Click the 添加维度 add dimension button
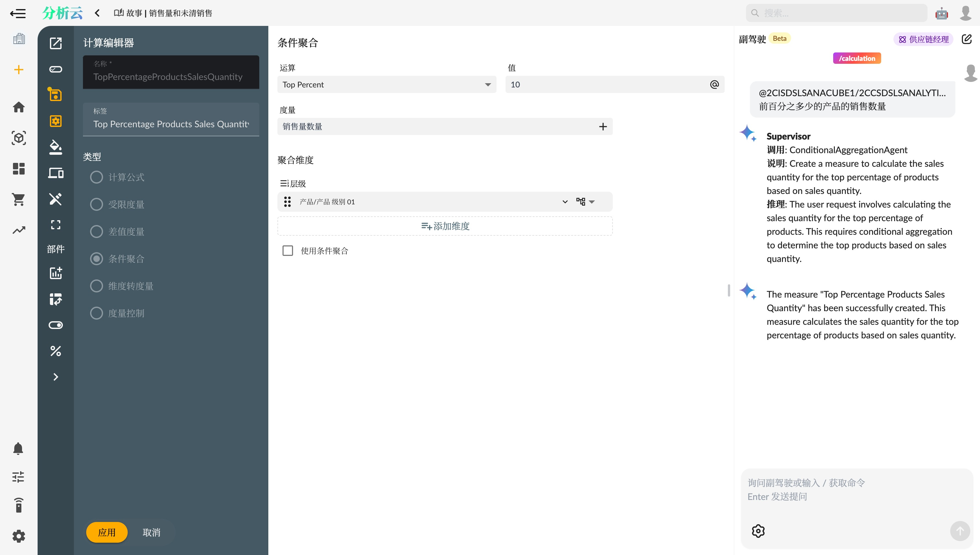The image size is (980, 555). click(445, 226)
